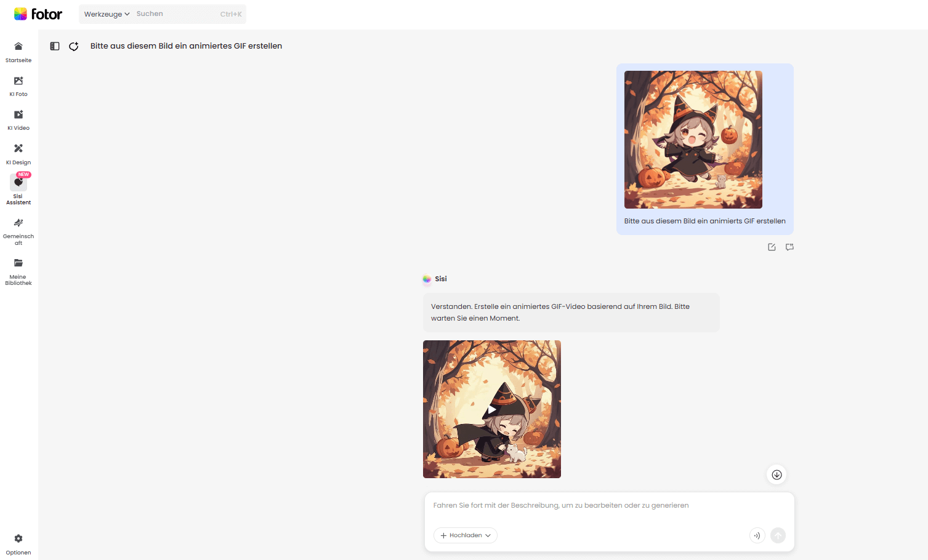Click the send arrow button
The height and width of the screenshot is (560, 928).
coord(778,535)
